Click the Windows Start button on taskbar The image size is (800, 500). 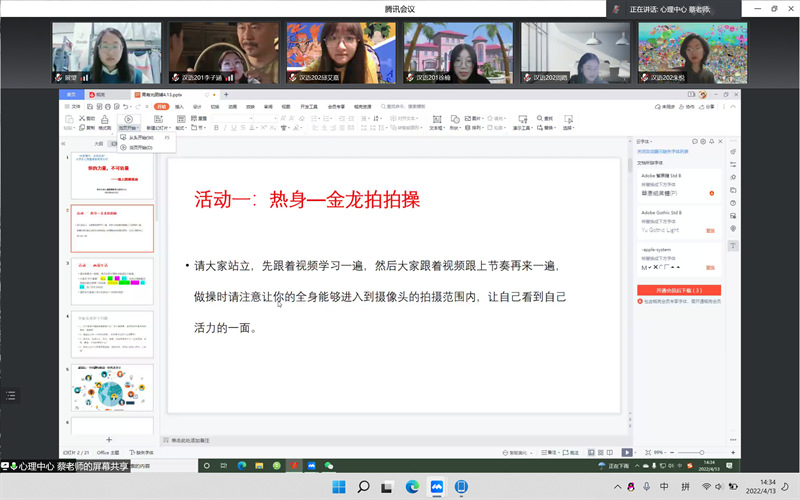pos(338,487)
